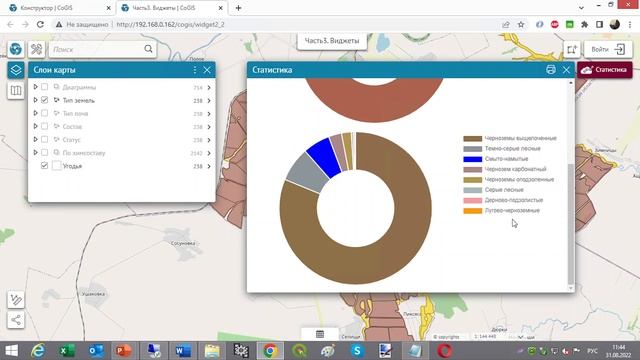Expand the Тип почв layer tree

pos(36,113)
